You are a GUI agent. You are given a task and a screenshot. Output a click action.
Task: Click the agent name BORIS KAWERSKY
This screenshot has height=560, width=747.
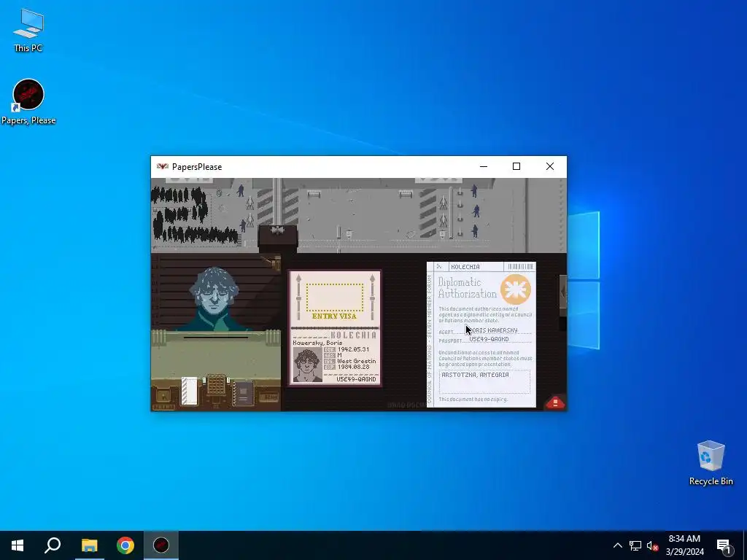[x=492, y=330]
